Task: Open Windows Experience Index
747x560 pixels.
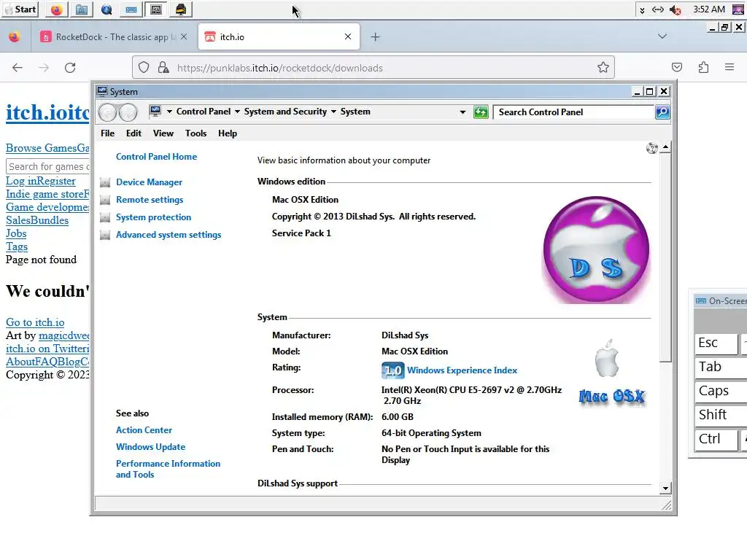Action: (462, 370)
